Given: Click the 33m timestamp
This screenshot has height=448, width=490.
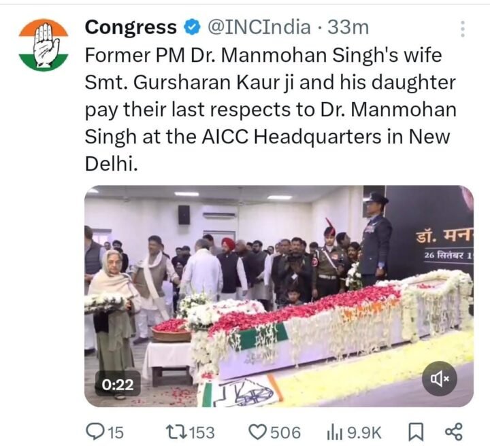Looking at the screenshot, I should (x=348, y=28).
